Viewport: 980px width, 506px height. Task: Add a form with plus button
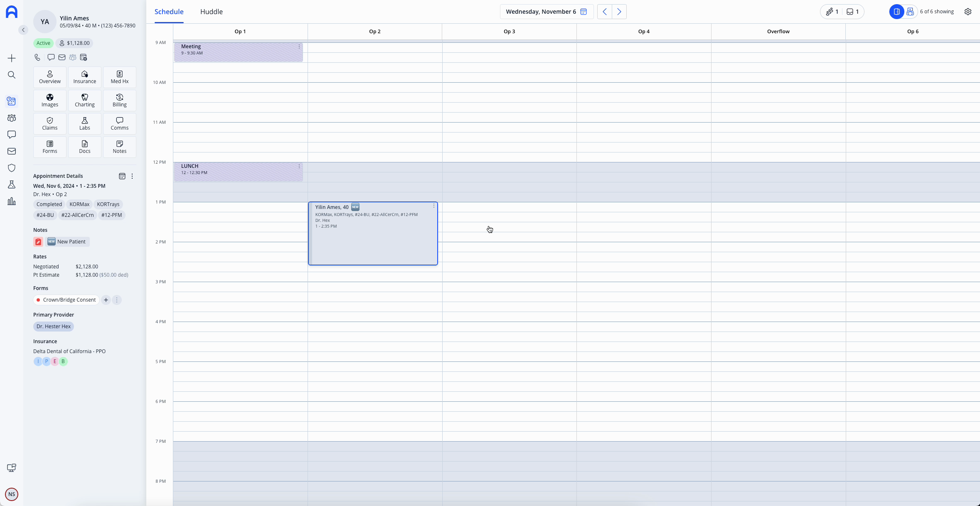106,300
